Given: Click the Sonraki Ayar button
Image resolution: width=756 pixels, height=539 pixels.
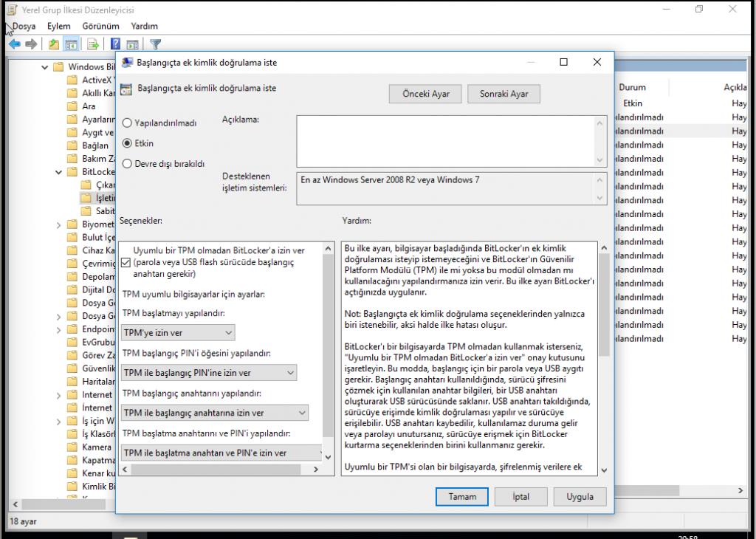Looking at the screenshot, I should (x=504, y=95).
